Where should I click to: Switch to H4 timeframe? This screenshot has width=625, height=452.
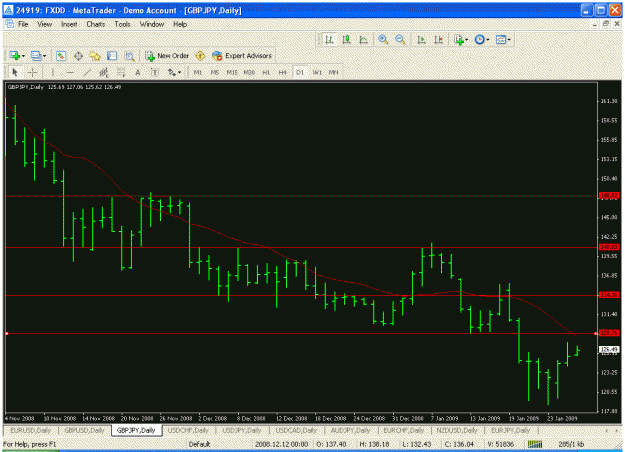point(282,73)
